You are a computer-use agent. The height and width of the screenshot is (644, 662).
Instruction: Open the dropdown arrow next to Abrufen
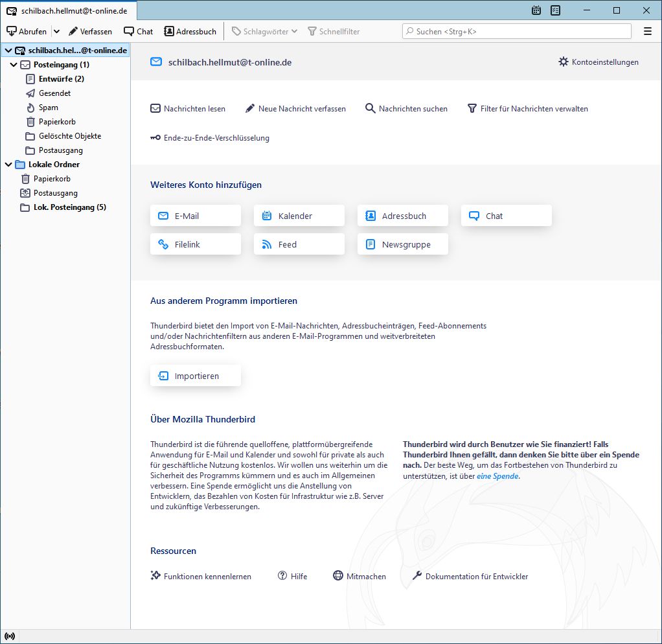pos(56,31)
